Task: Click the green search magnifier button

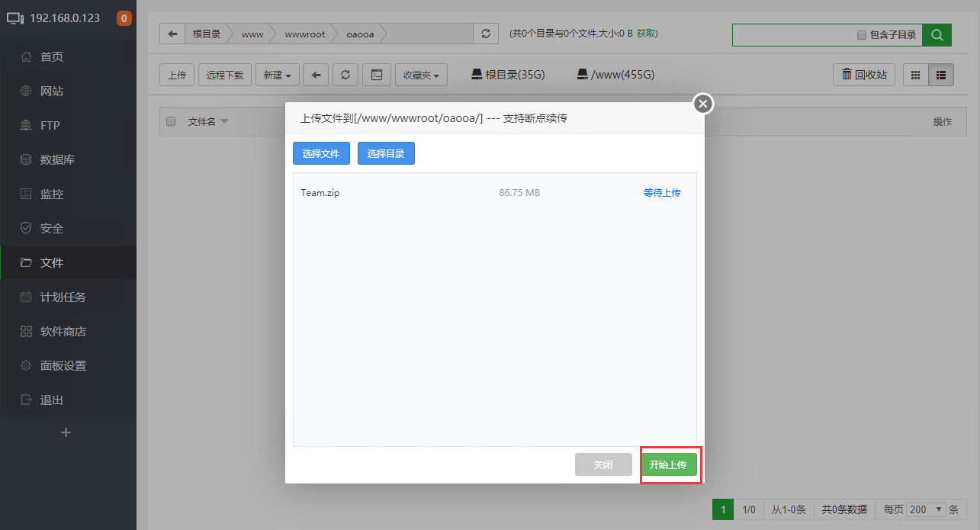Action: point(937,34)
